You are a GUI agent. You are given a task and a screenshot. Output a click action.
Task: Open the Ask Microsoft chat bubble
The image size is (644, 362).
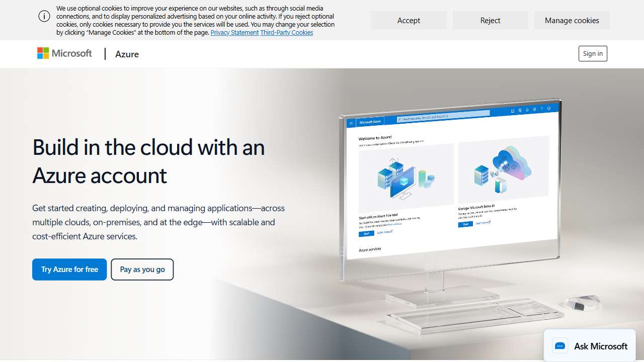(589, 346)
